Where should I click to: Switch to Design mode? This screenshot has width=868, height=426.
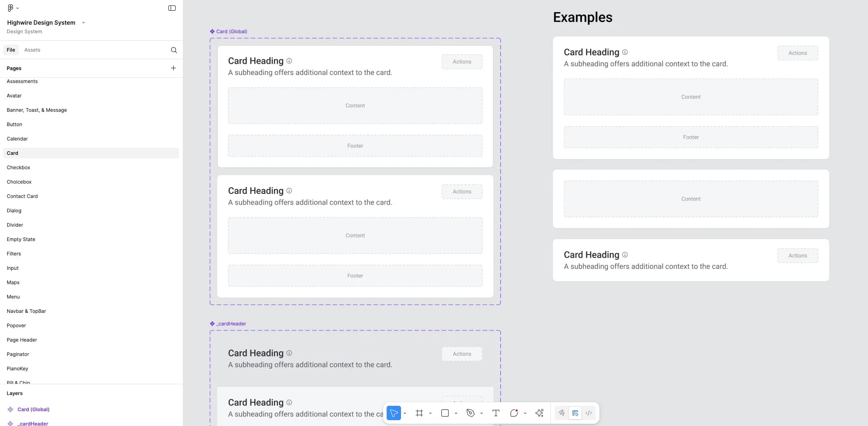[x=575, y=413]
